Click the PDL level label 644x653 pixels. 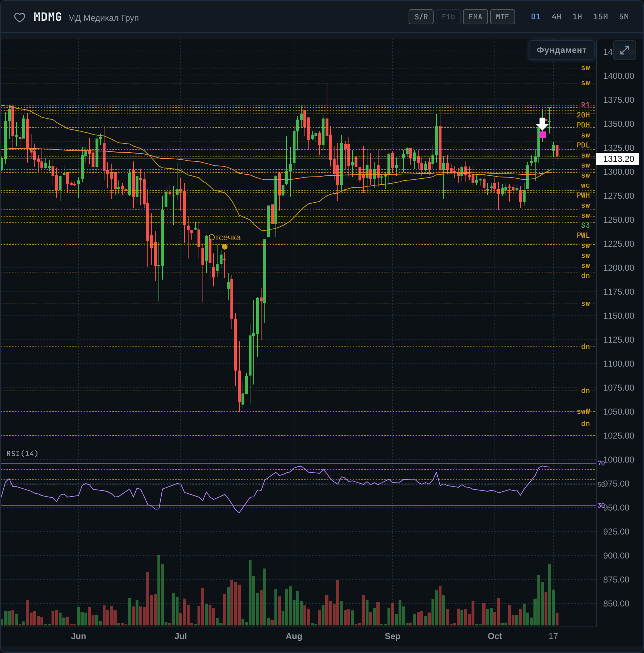click(x=583, y=145)
